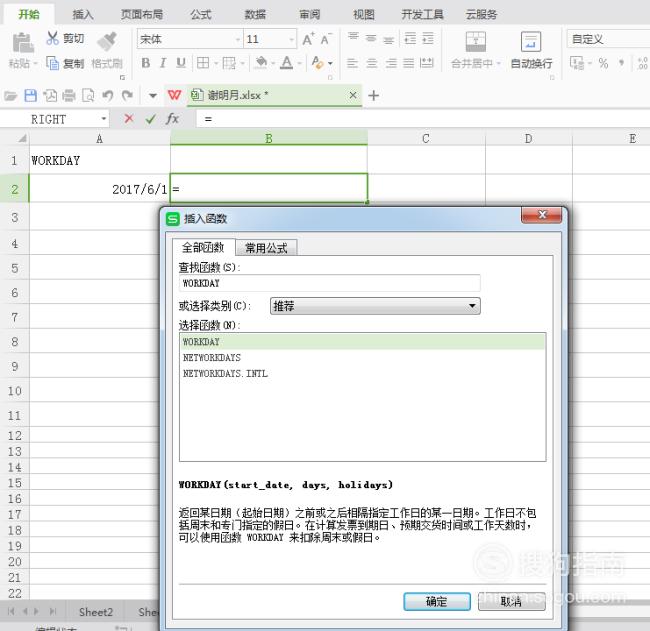
Task: Toggle the Wrap Text icon
Action: 531,41
